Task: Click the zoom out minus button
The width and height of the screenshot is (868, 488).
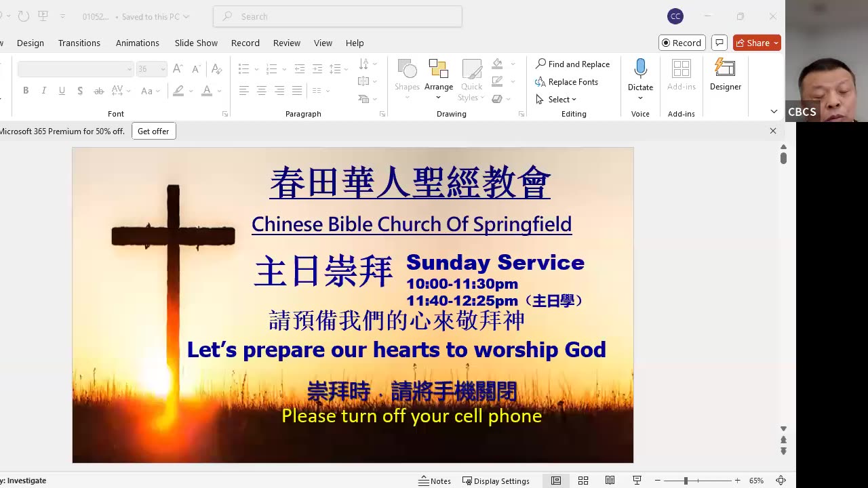Action: coord(657,481)
